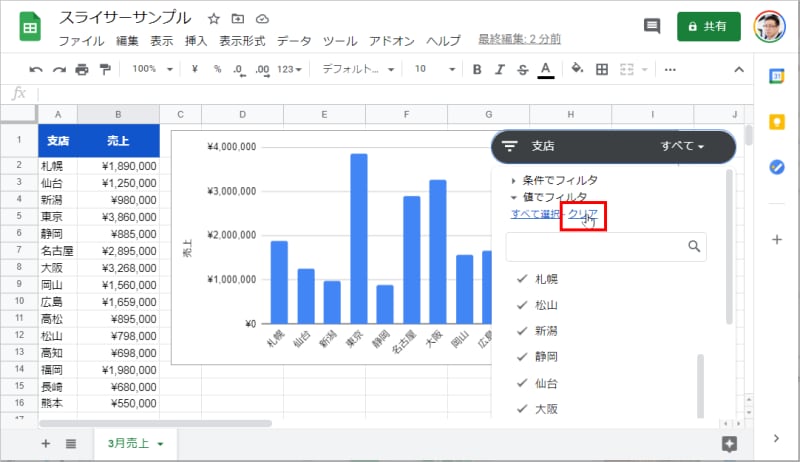Increase decimal places
Screen dimensions: 800x462
(262, 70)
